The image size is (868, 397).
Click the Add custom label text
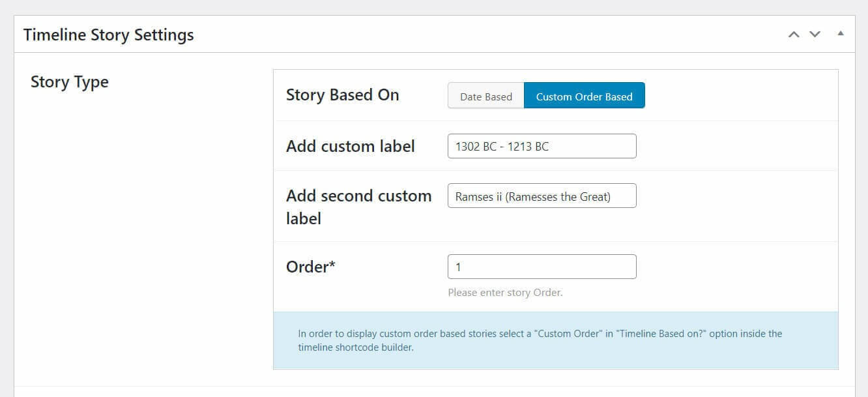click(x=350, y=145)
